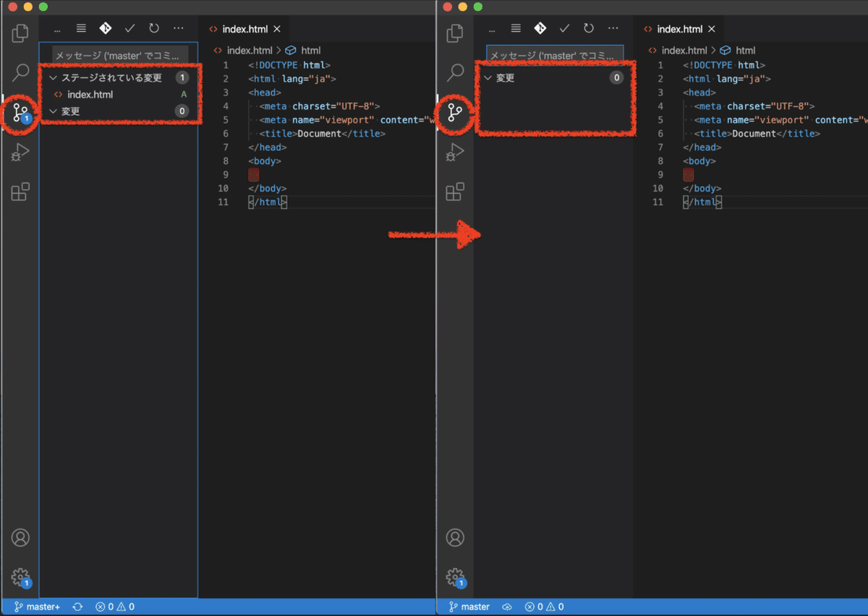Open Accounts menu in the right window
868x616 pixels.
(455, 538)
